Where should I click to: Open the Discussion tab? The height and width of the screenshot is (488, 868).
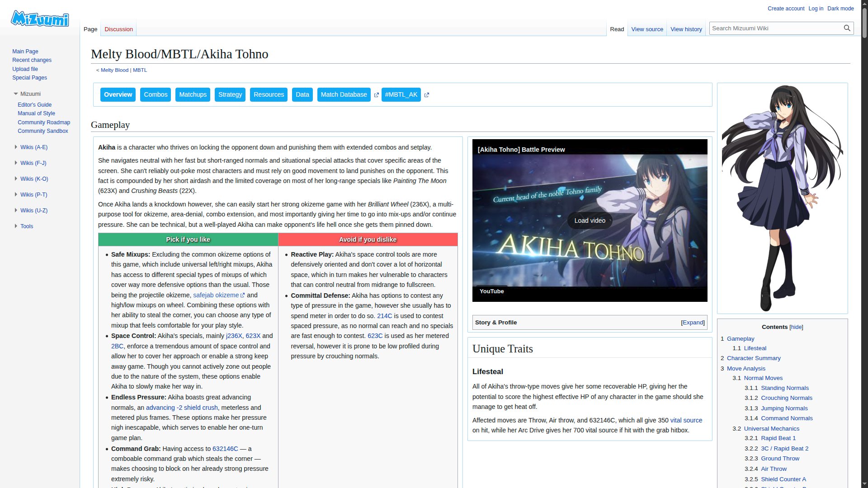click(118, 29)
